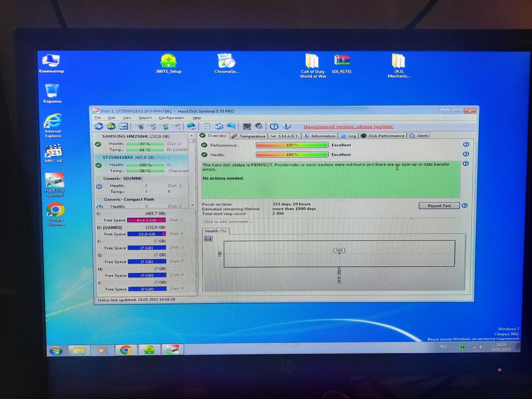Open ChromeSe... installer desktop icon

pos(226,63)
